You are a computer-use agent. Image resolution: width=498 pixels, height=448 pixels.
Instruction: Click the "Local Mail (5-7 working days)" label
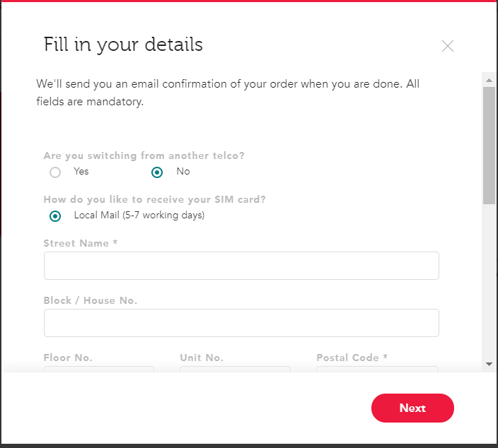tap(139, 215)
